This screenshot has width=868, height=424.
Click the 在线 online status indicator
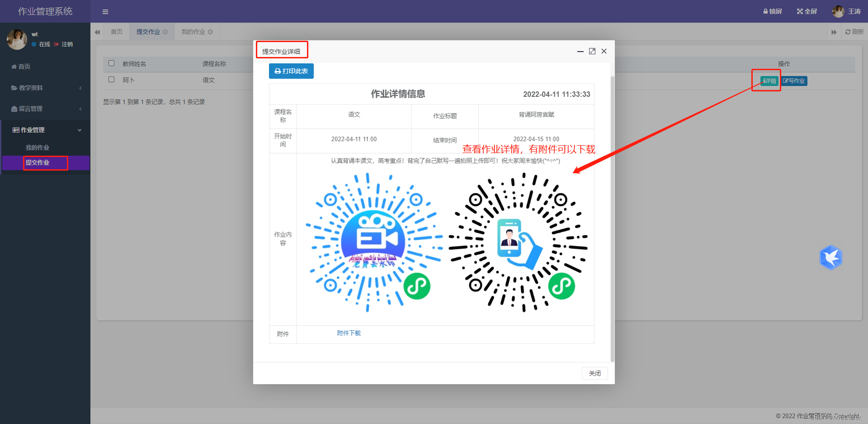click(41, 44)
